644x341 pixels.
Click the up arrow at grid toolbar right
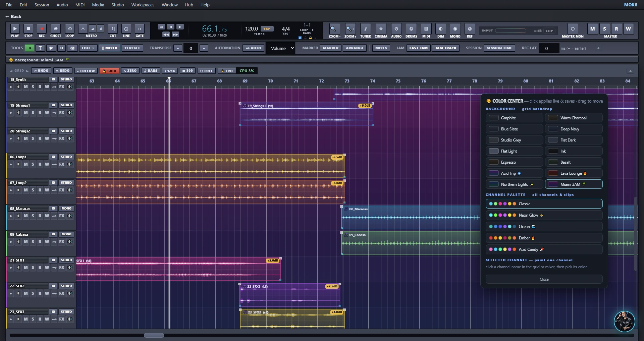coord(630,71)
